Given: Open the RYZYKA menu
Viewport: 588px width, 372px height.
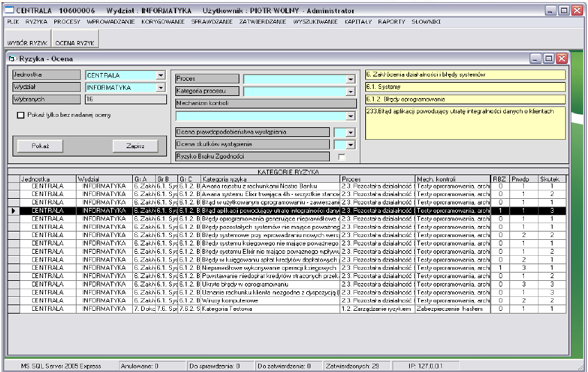Looking at the screenshot, I should [x=36, y=22].
